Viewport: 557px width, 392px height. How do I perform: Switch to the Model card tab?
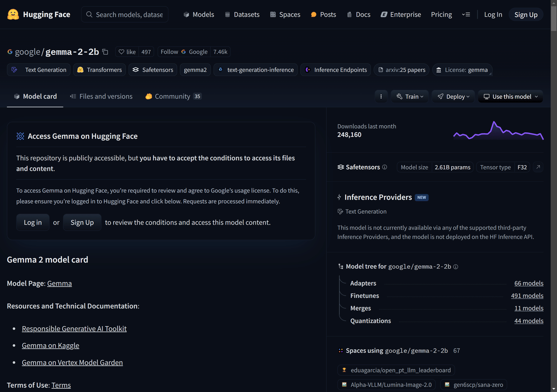coord(35,96)
